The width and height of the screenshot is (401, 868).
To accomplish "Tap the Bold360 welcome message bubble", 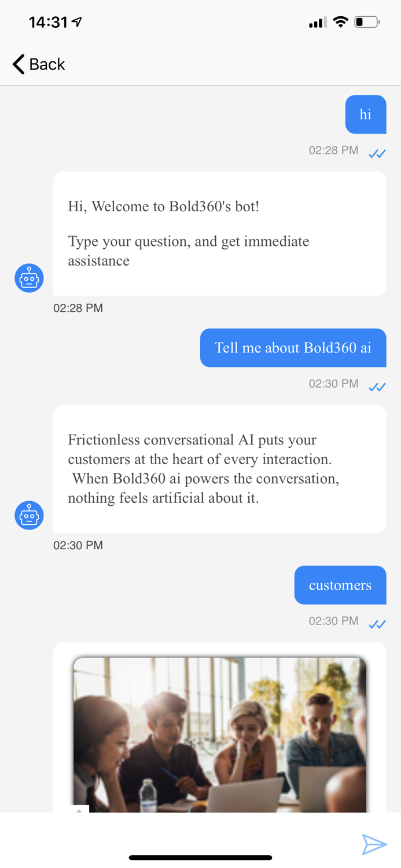I will (220, 234).
